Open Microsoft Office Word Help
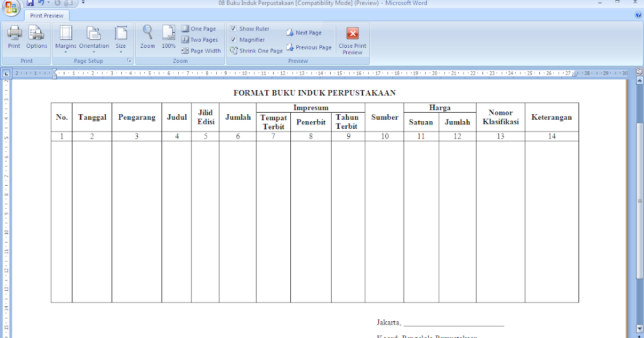This screenshot has height=338, width=644. 638,16
